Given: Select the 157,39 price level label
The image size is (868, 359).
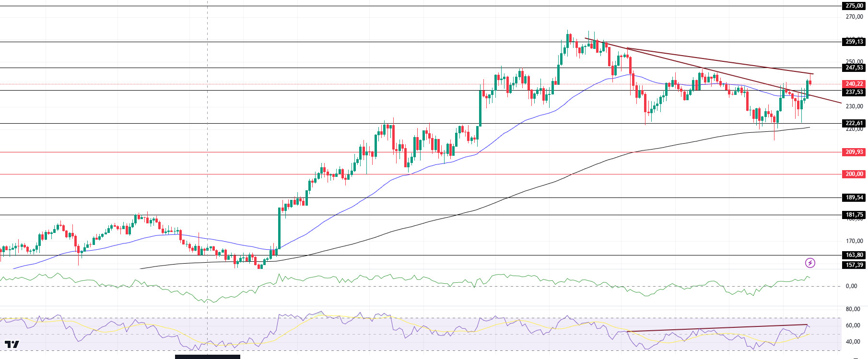Looking at the screenshot, I should [854, 265].
